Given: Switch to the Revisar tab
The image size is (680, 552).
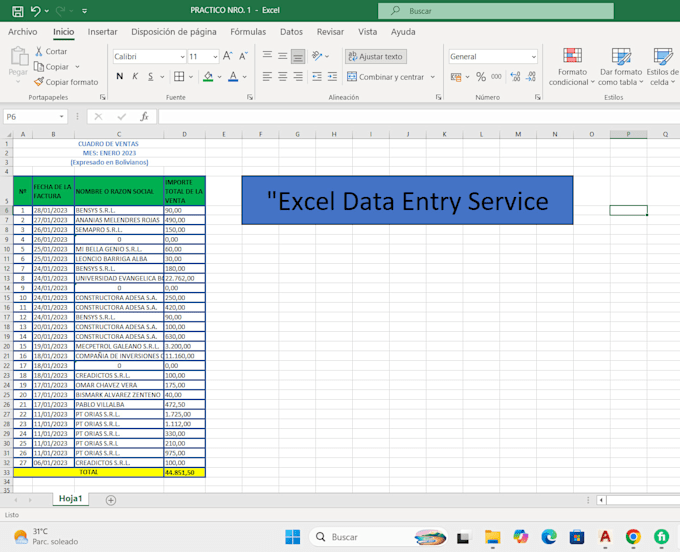Looking at the screenshot, I should click(x=330, y=32).
